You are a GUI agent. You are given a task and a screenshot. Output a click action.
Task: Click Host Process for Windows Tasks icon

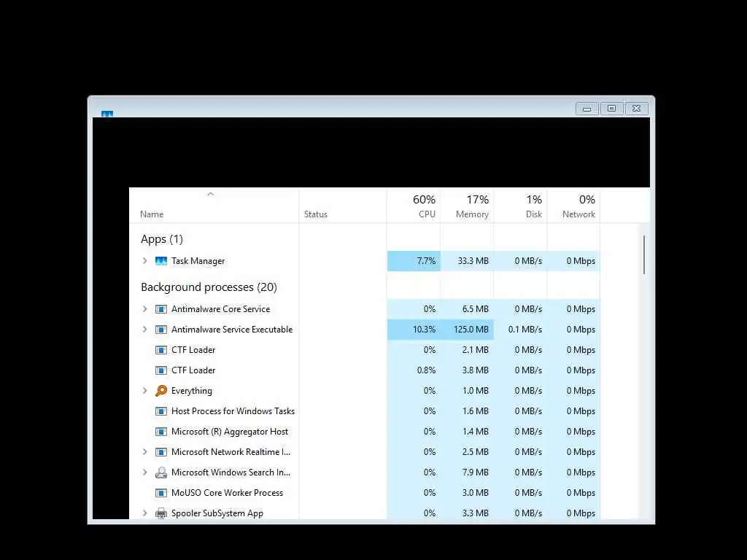tap(161, 411)
